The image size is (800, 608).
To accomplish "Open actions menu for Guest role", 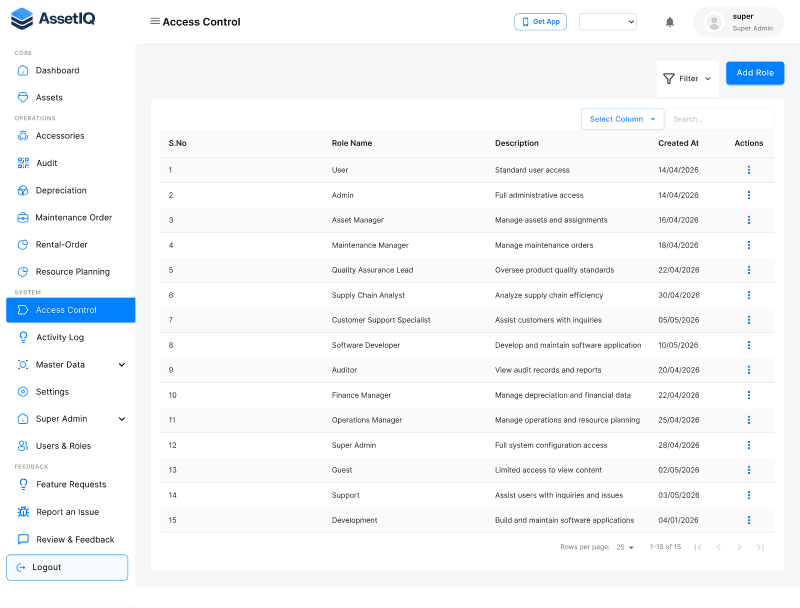I will tap(748, 470).
